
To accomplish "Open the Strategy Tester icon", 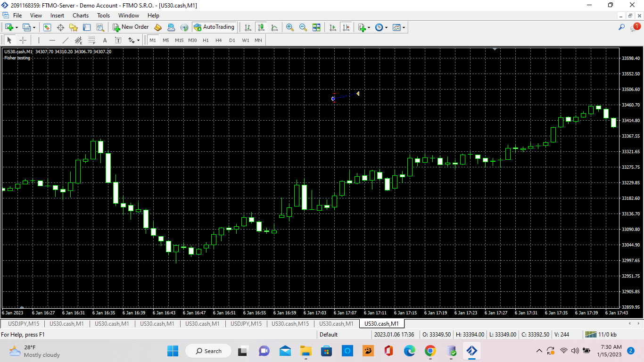I will [x=100, y=27].
